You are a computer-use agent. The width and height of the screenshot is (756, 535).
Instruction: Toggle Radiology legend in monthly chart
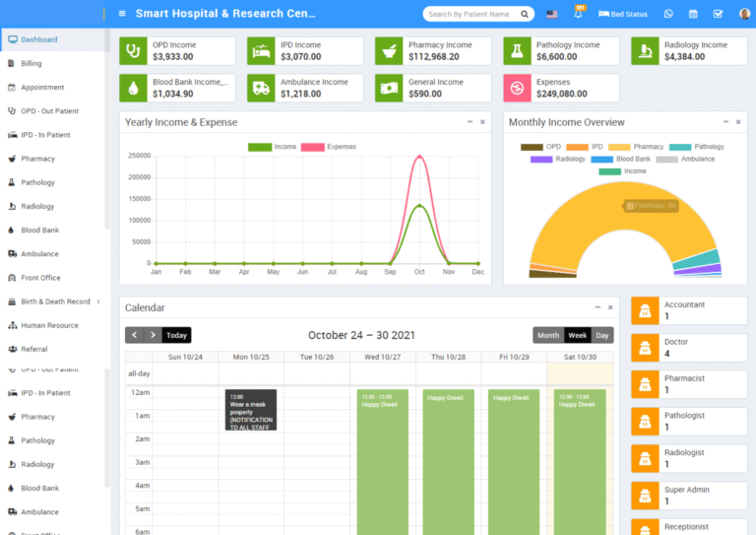pyautogui.click(x=558, y=160)
